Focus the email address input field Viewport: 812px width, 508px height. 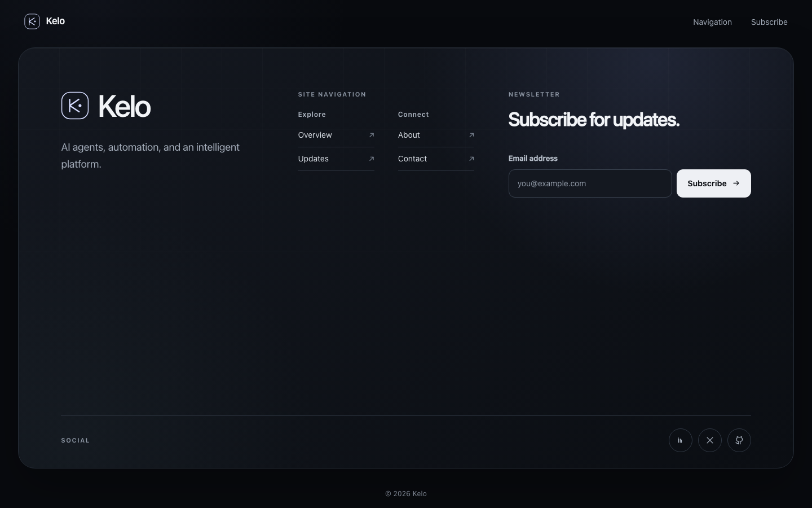coord(590,183)
